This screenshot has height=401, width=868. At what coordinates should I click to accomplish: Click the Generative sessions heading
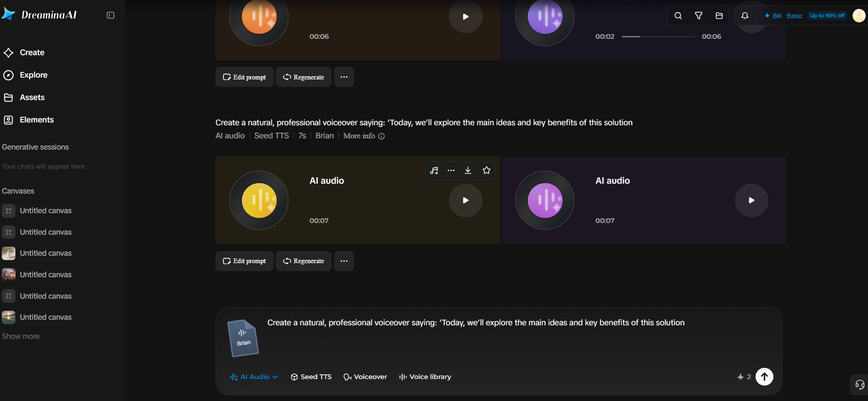click(x=36, y=147)
